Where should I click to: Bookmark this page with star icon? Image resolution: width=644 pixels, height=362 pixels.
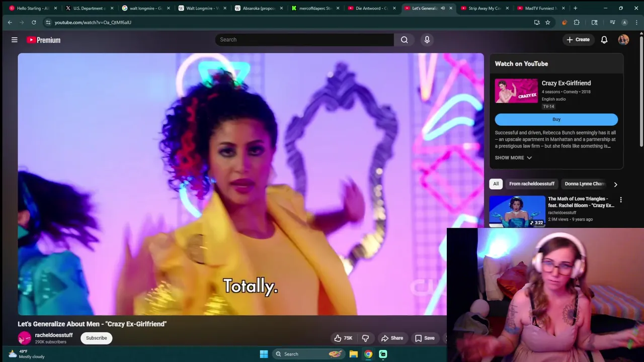point(547,22)
